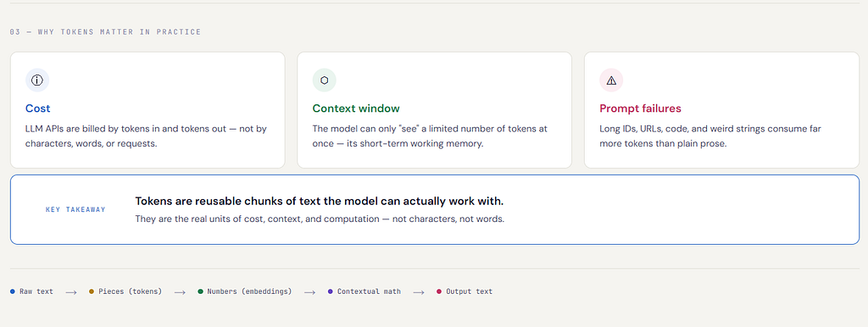Select the Context window heading

[x=356, y=108]
